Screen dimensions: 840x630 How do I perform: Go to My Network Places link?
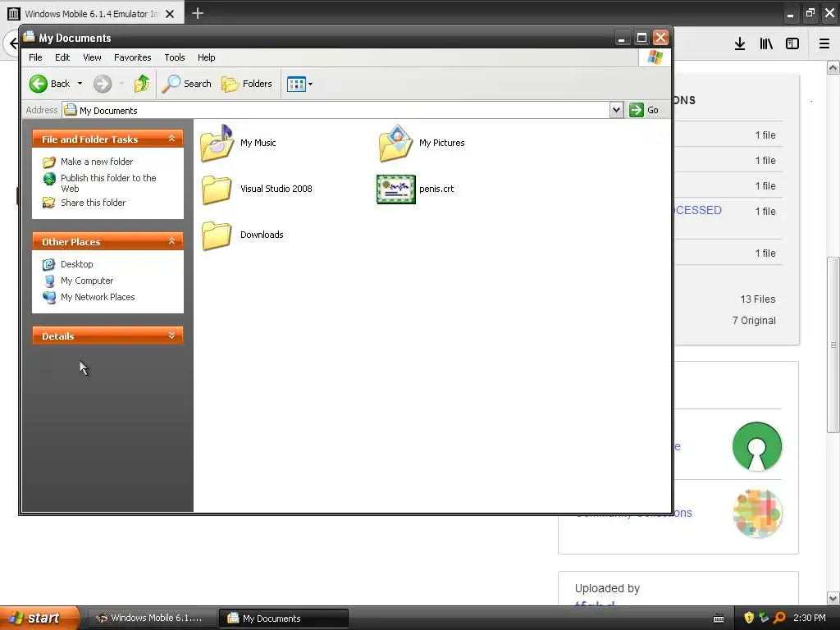pos(98,297)
